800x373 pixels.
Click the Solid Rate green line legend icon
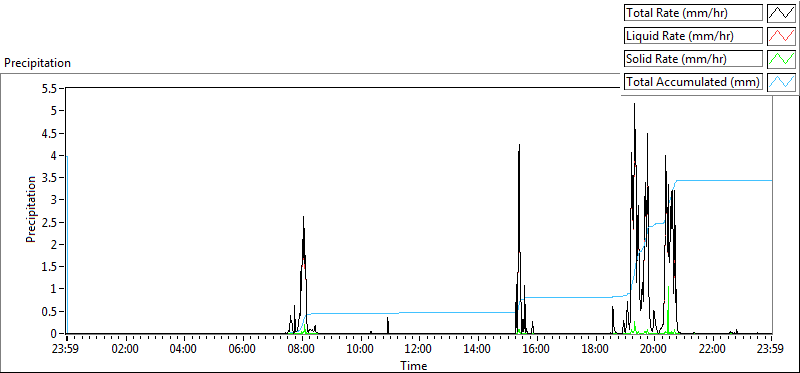tap(782, 59)
